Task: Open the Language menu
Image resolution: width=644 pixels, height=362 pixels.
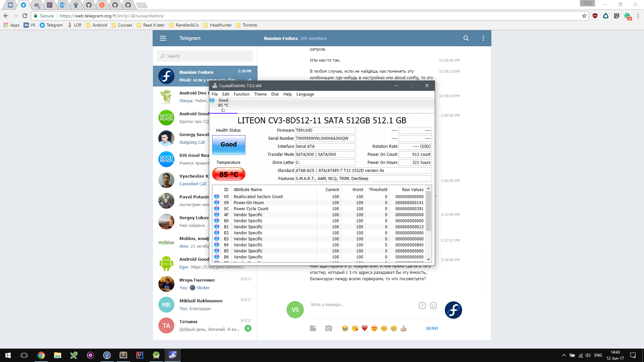Action: tap(305, 94)
